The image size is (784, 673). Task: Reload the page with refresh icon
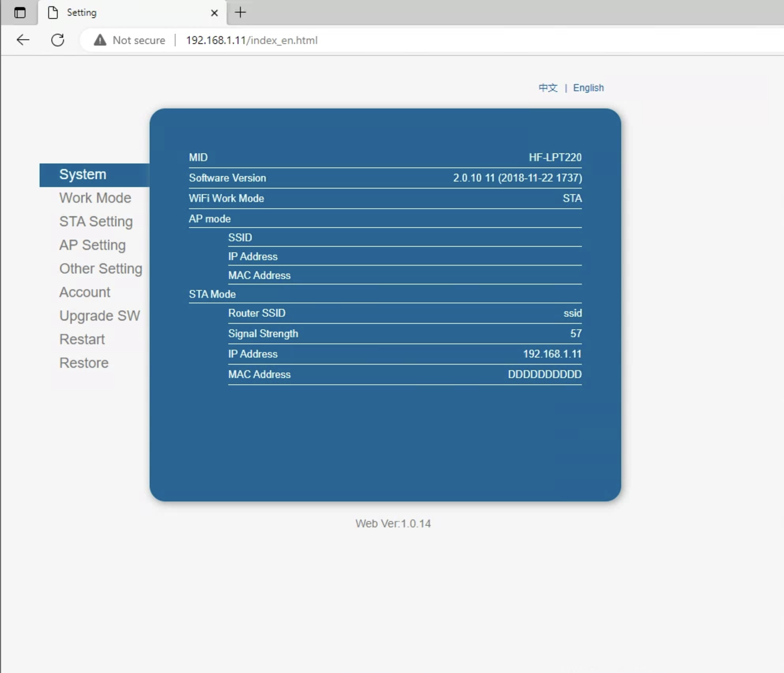pos(57,40)
